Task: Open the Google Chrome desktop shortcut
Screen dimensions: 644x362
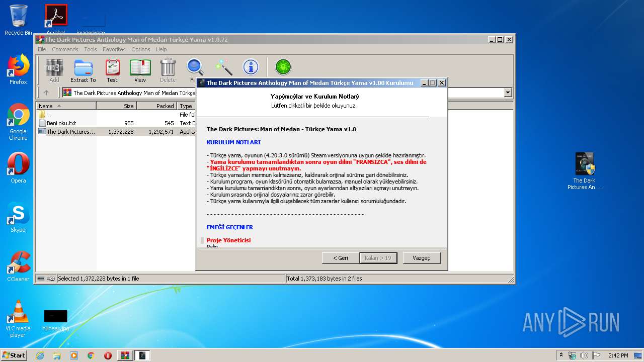Action: point(18,122)
